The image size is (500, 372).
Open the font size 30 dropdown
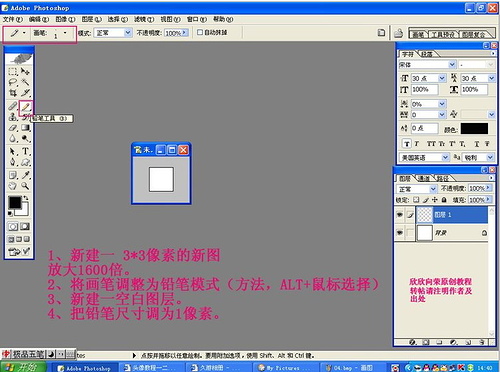[442, 78]
